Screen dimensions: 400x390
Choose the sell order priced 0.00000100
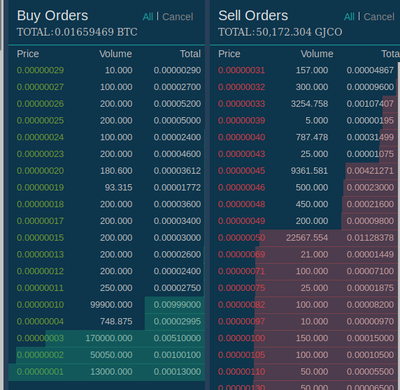point(305,338)
